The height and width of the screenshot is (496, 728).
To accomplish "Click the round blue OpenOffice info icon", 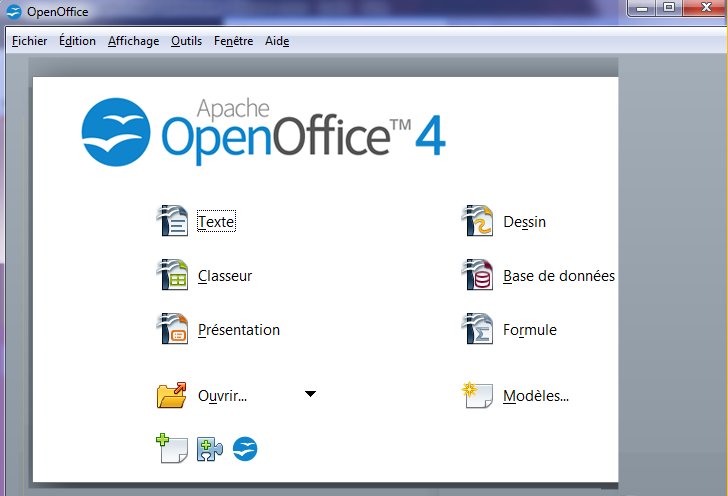I will (245, 449).
